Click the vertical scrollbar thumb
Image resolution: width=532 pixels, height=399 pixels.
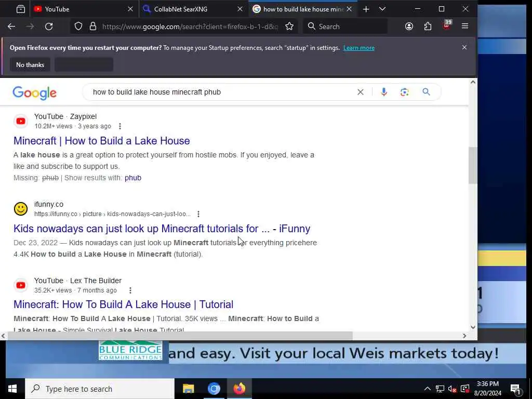[473, 166]
